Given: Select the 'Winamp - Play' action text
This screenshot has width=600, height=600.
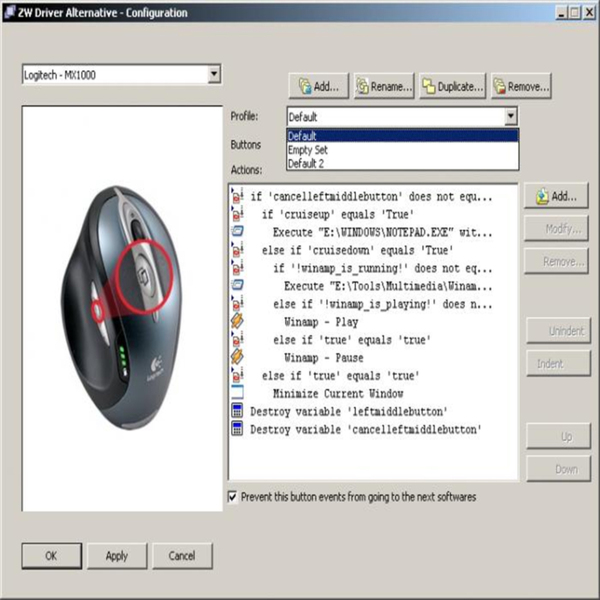Looking at the screenshot, I should coord(321,322).
